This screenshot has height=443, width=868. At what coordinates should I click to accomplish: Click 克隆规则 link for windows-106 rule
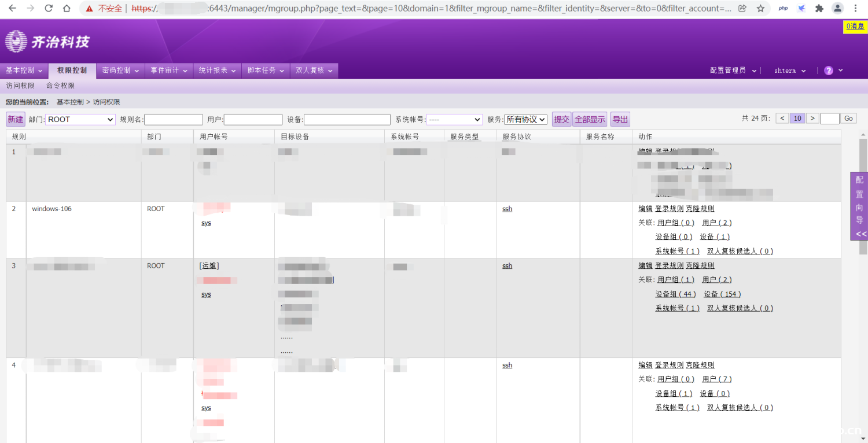tap(700, 209)
